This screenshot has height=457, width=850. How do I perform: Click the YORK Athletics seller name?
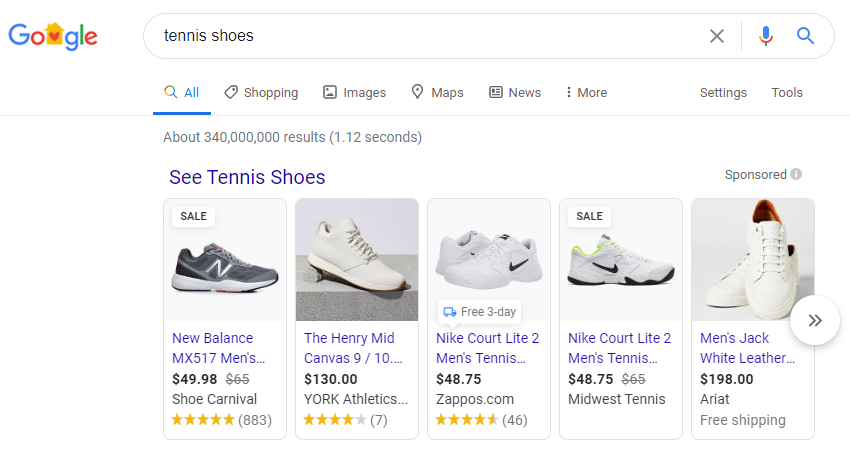[356, 400]
